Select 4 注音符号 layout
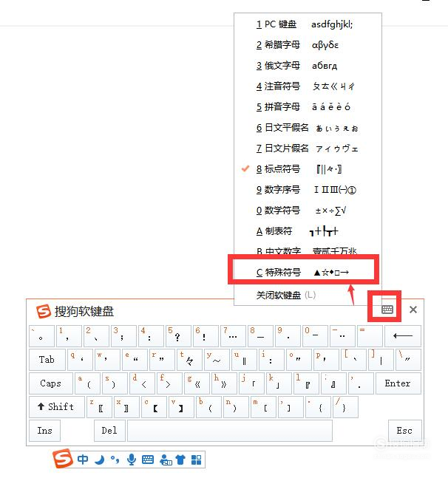The image size is (448, 478). [308, 86]
